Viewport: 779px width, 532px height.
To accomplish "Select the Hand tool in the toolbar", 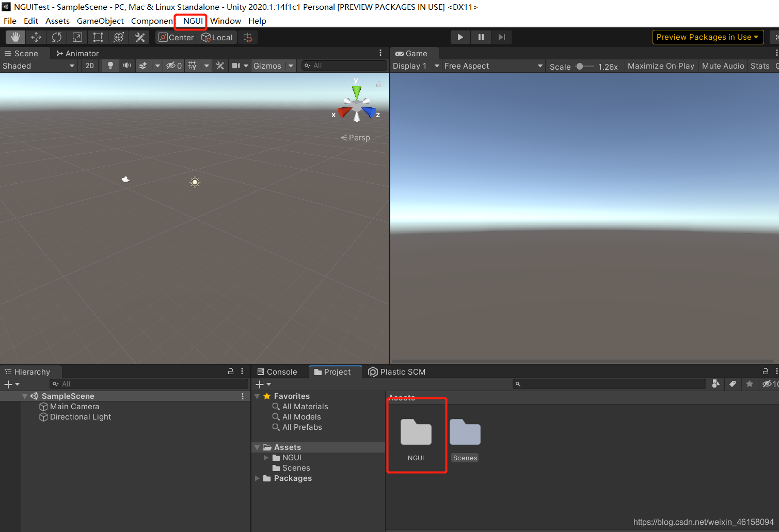I will coord(15,37).
